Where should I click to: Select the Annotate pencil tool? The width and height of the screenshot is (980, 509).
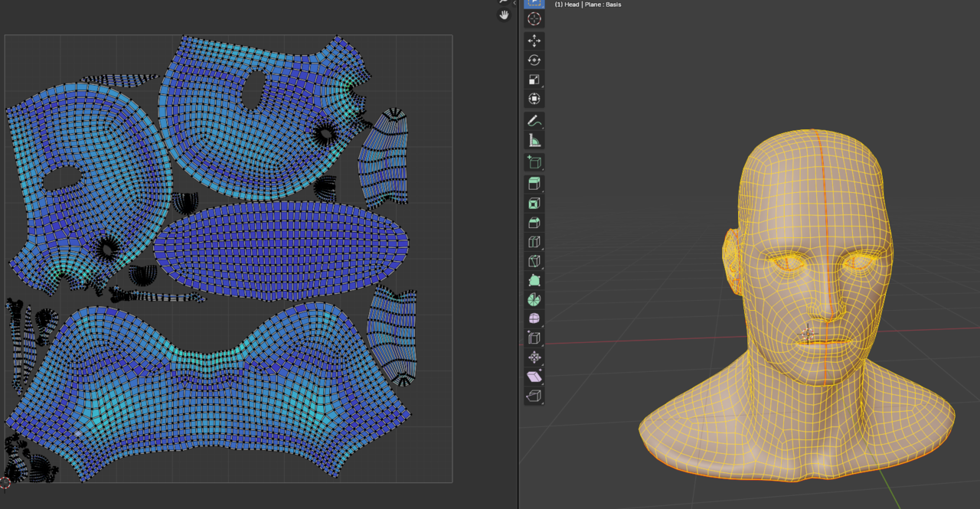534,121
